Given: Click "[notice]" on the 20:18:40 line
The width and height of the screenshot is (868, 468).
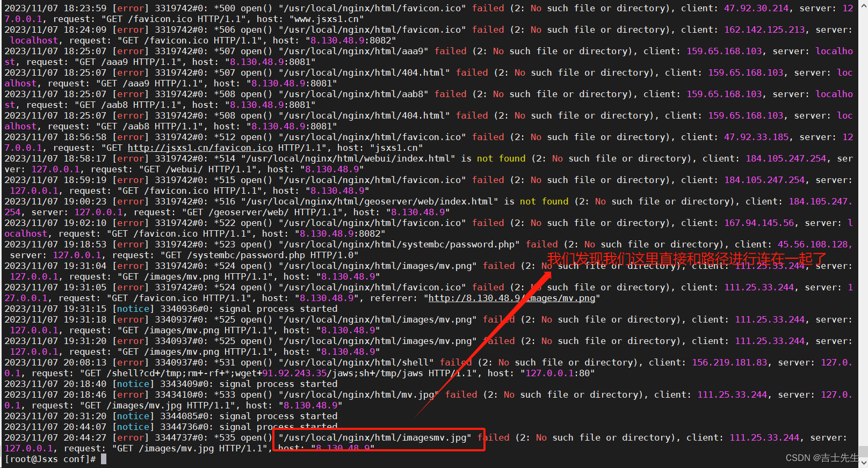Looking at the screenshot, I should [x=133, y=384].
